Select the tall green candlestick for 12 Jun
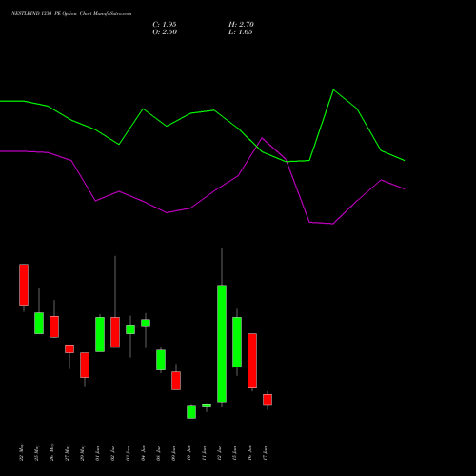The width and height of the screenshot is (476, 476). (x=222, y=344)
